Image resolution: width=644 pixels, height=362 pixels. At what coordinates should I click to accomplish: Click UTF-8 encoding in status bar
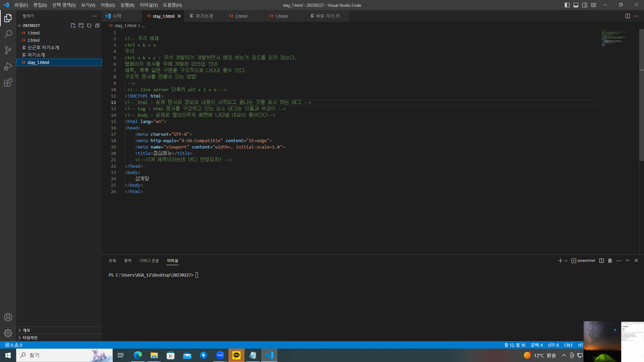(x=553, y=345)
